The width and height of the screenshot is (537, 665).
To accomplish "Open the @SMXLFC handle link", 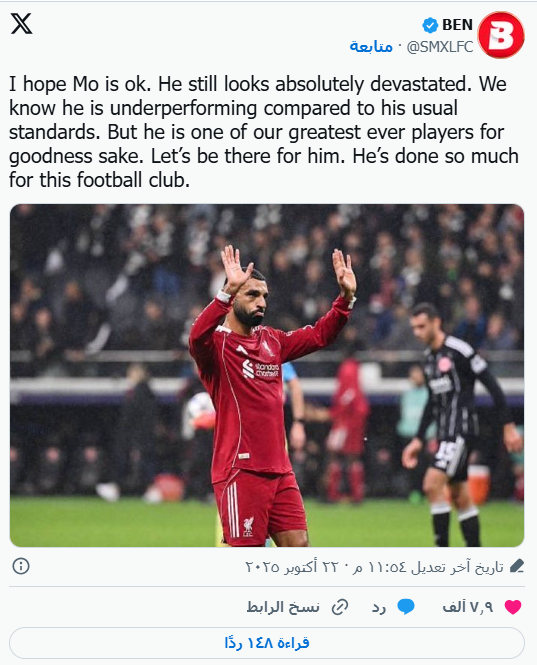I will coord(440,47).
